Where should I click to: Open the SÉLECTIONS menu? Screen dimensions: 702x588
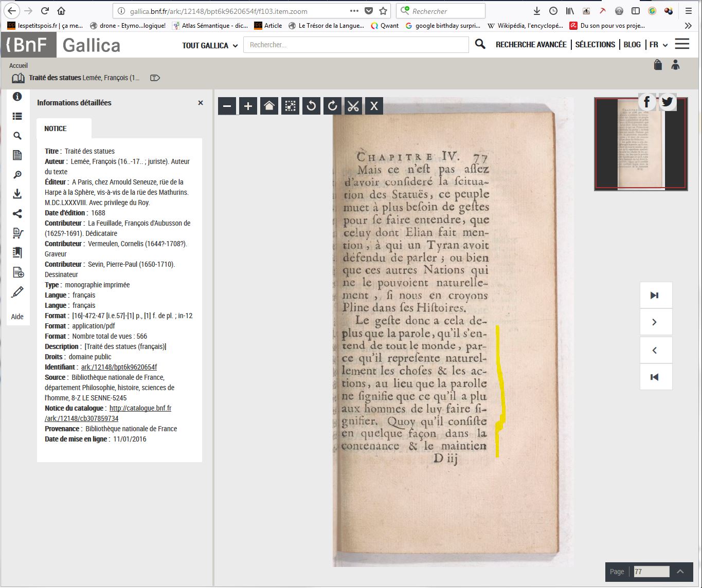tap(595, 45)
